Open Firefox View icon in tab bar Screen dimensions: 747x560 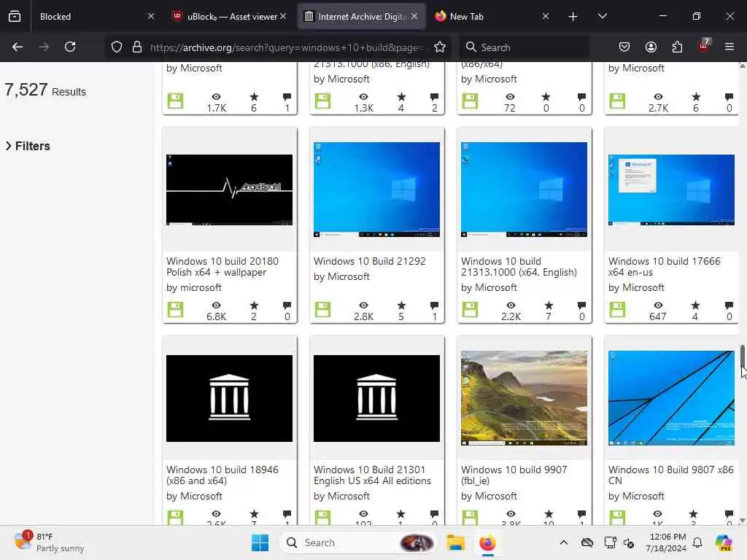15,17
